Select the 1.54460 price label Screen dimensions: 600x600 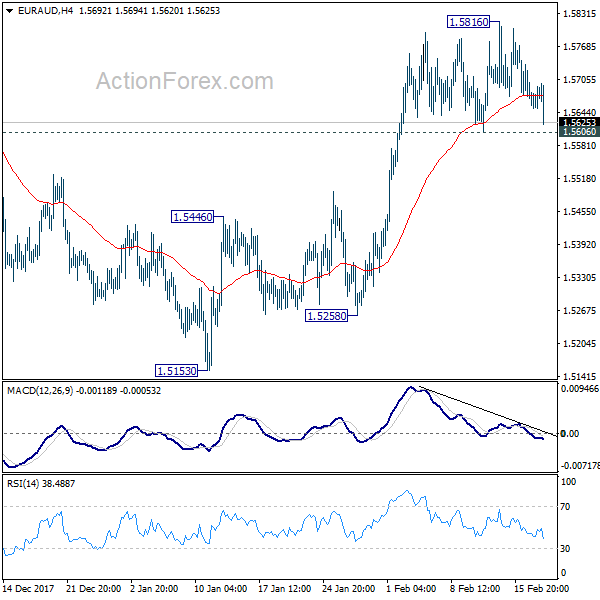point(192,217)
